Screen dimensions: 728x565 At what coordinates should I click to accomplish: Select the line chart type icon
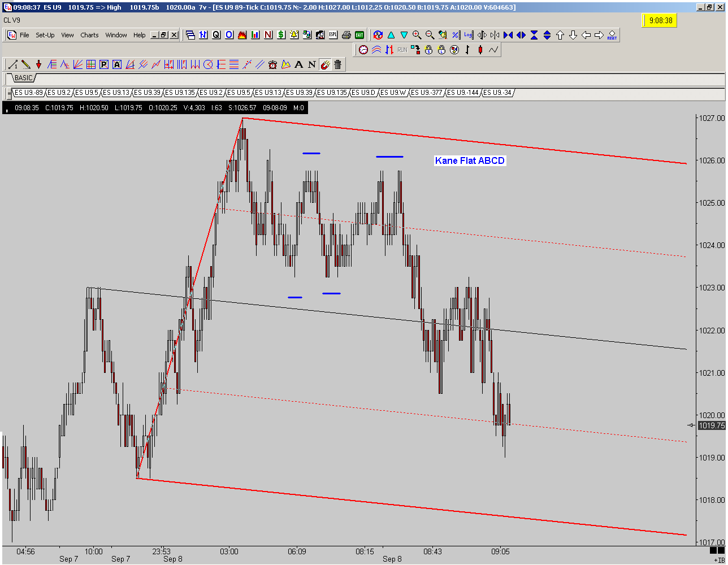[x=493, y=50]
